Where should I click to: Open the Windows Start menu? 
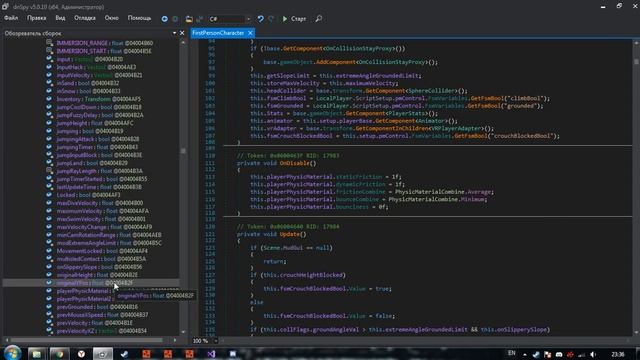pos(12,353)
